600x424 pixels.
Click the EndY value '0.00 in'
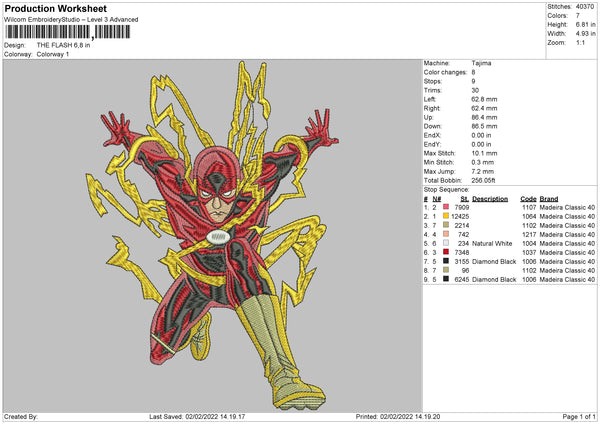pos(481,144)
